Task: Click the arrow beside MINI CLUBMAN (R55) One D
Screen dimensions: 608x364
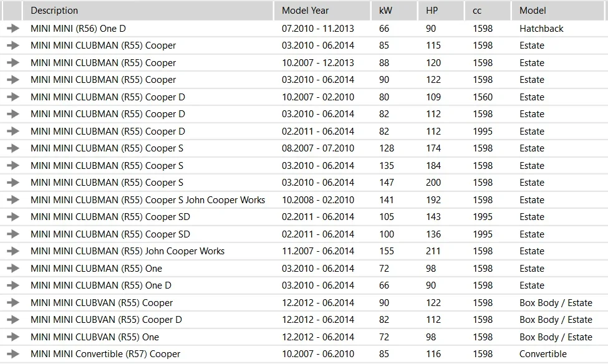Action: [13, 285]
